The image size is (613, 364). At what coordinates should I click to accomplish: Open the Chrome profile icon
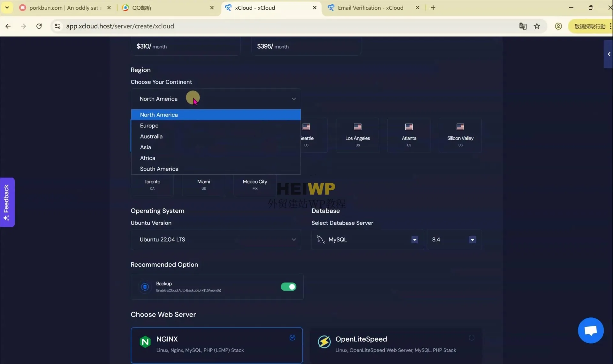[558, 26]
